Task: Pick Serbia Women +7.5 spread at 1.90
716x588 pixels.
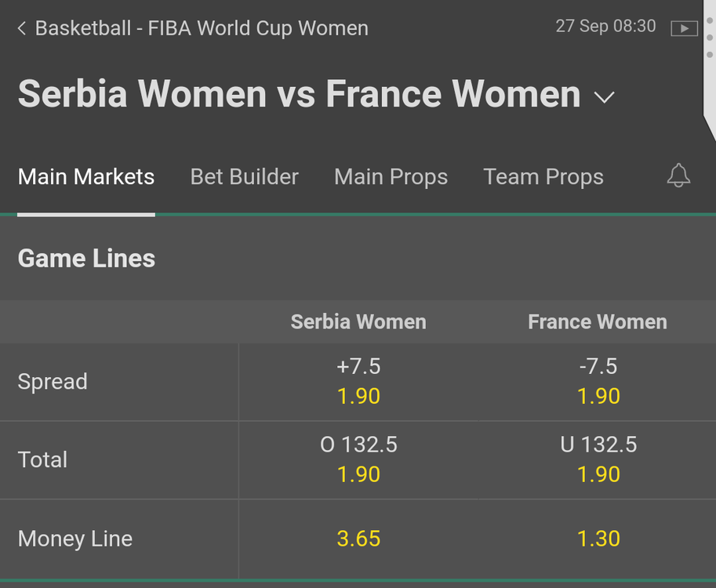Action: click(x=358, y=382)
